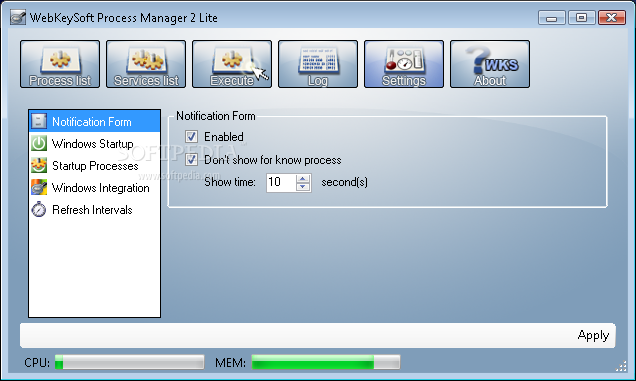This screenshot has height=381, width=636.
Task: Click the window resize grip
Action: point(621,366)
